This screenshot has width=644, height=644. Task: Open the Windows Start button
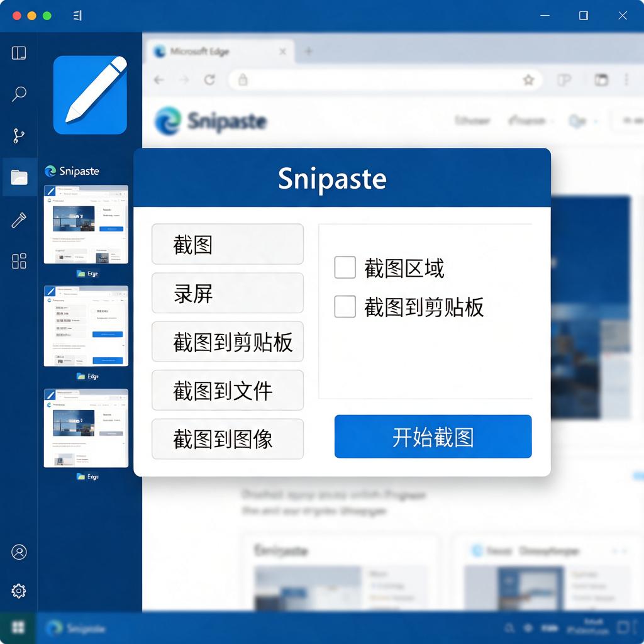[x=18, y=627]
